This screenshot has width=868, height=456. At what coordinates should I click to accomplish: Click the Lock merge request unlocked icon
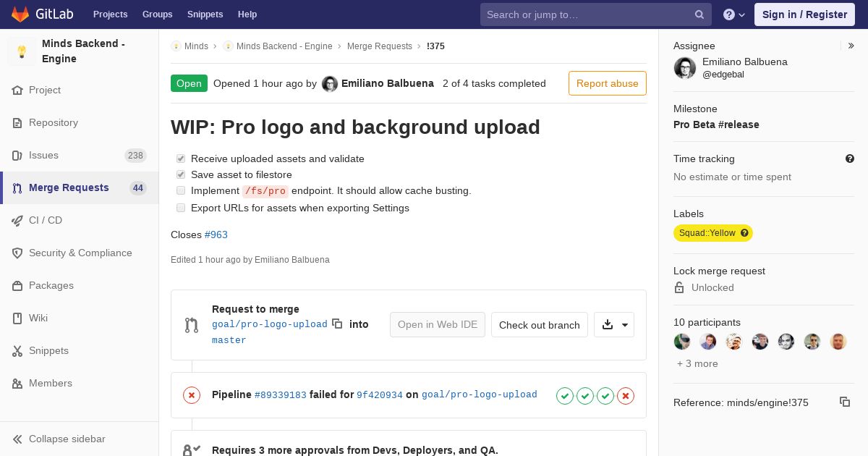pyautogui.click(x=679, y=287)
